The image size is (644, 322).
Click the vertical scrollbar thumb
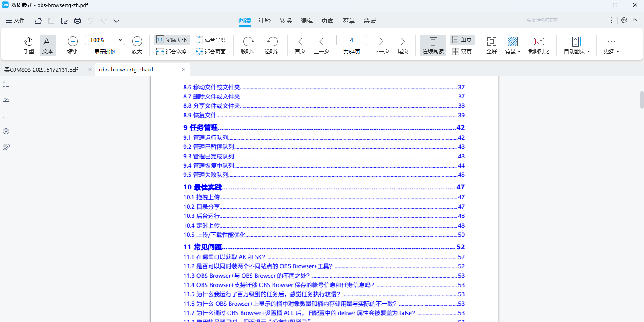point(642,99)
